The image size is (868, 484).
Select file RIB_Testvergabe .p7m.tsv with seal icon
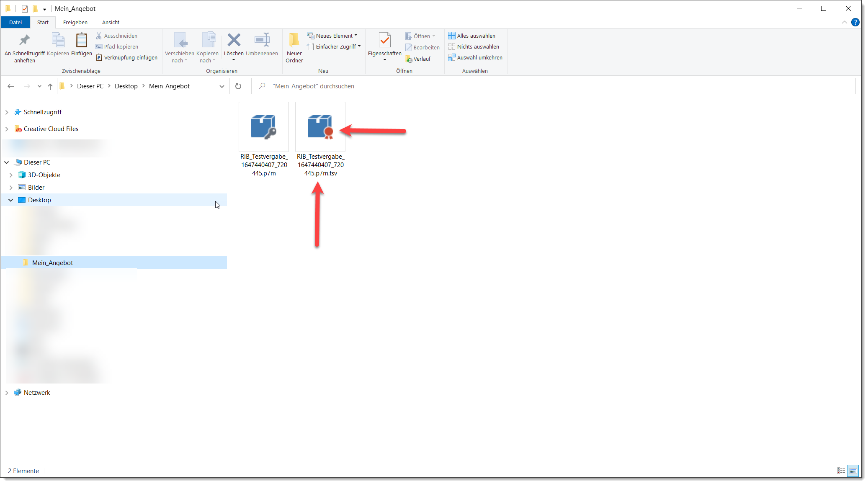tap(320, 140)
